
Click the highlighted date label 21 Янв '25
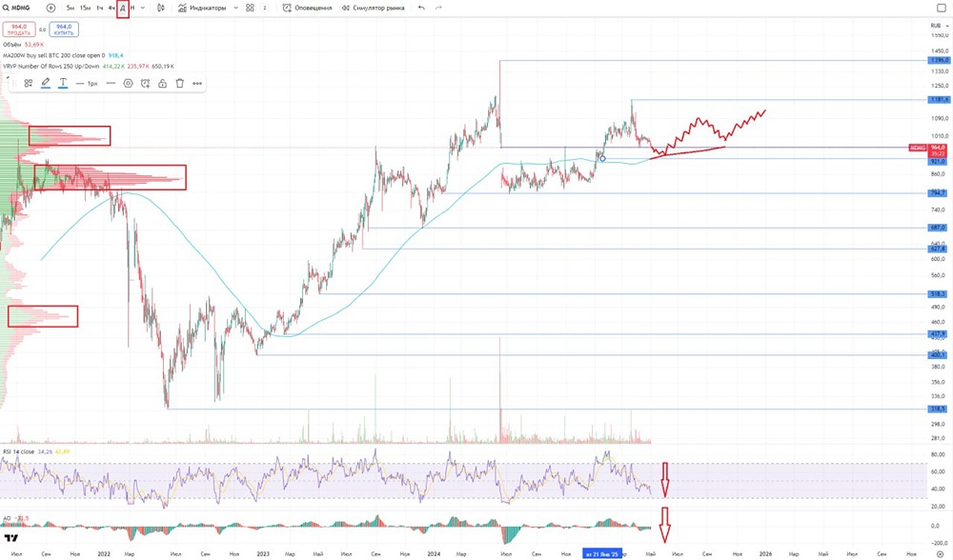602,554
